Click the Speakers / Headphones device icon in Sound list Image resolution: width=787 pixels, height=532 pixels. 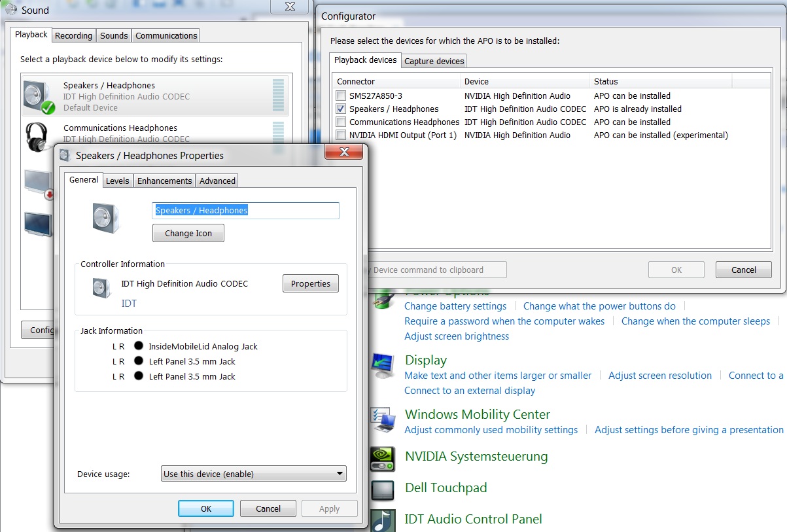pos(39,96)
